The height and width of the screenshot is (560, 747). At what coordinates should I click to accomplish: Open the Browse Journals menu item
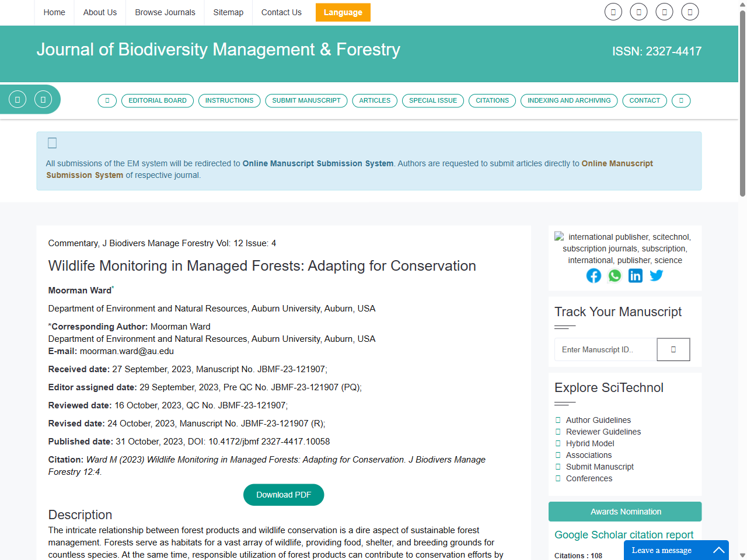pyautogui.click(x=165, y=12)
